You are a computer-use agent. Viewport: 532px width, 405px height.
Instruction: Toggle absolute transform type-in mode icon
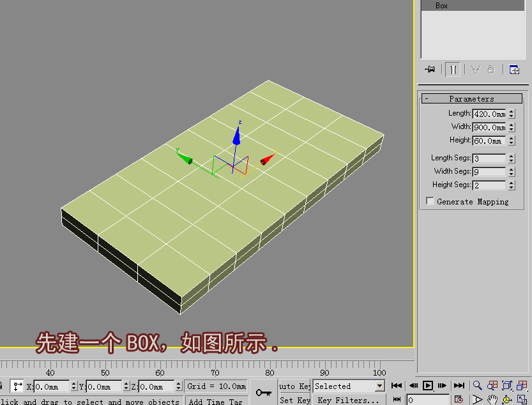17,386
